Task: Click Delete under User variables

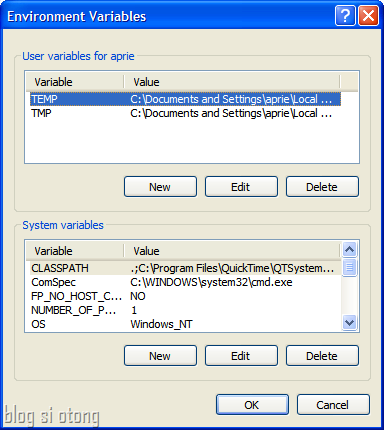Action: click(x=322, y=187)
